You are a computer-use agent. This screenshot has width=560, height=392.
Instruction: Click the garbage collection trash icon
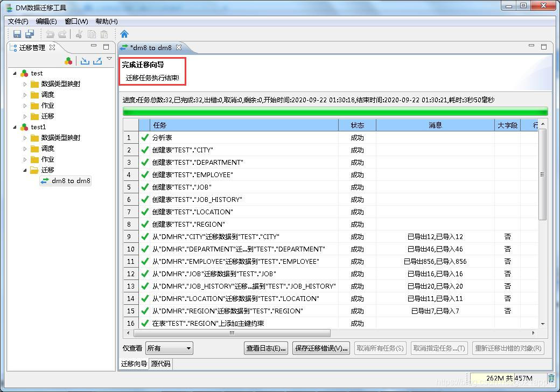pyautogui.click(x=551, y=378)
